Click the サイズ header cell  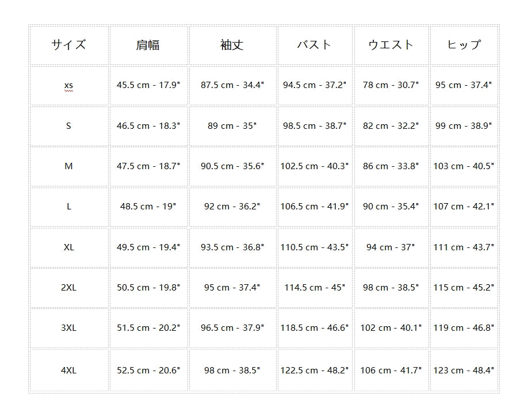(68, 45)
